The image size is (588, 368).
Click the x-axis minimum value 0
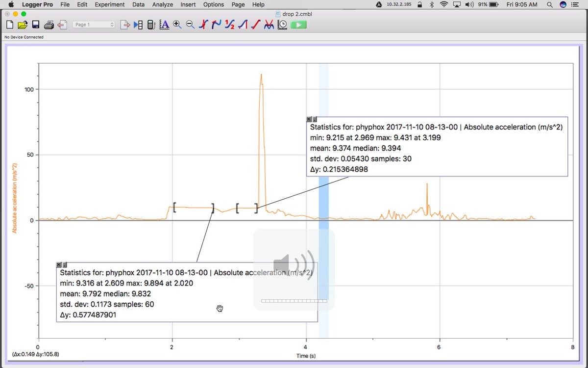38,347
